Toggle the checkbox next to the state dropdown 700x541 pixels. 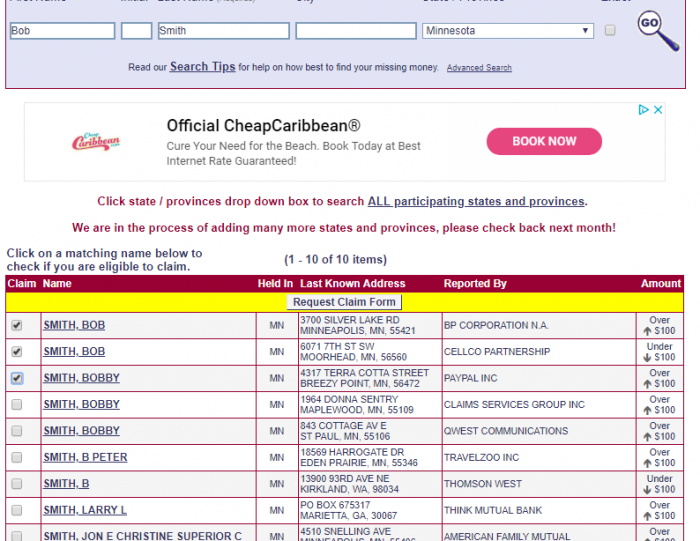click(x=610, y=30)
